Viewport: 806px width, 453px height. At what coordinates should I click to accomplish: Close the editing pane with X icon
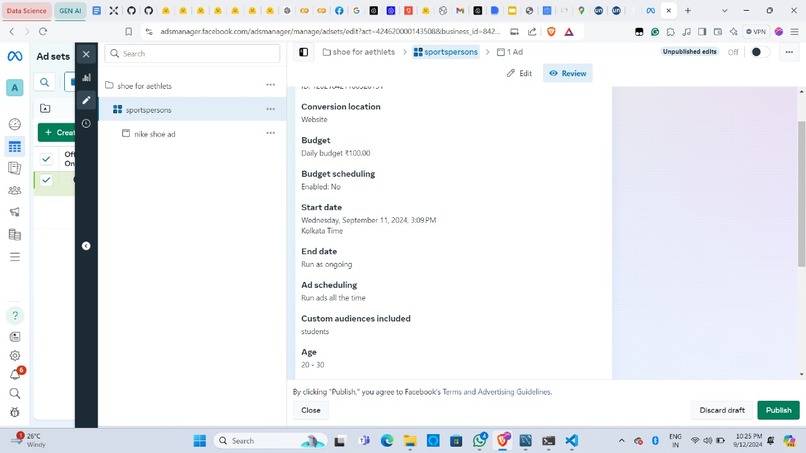(86, 54)
